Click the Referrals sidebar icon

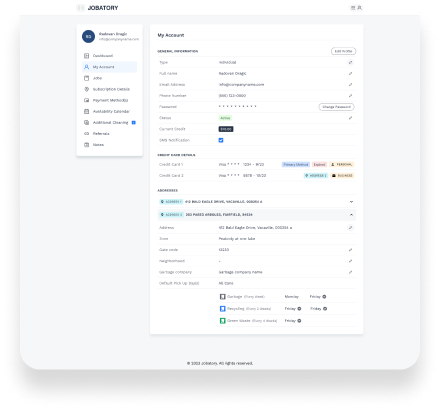pos(86,133)
